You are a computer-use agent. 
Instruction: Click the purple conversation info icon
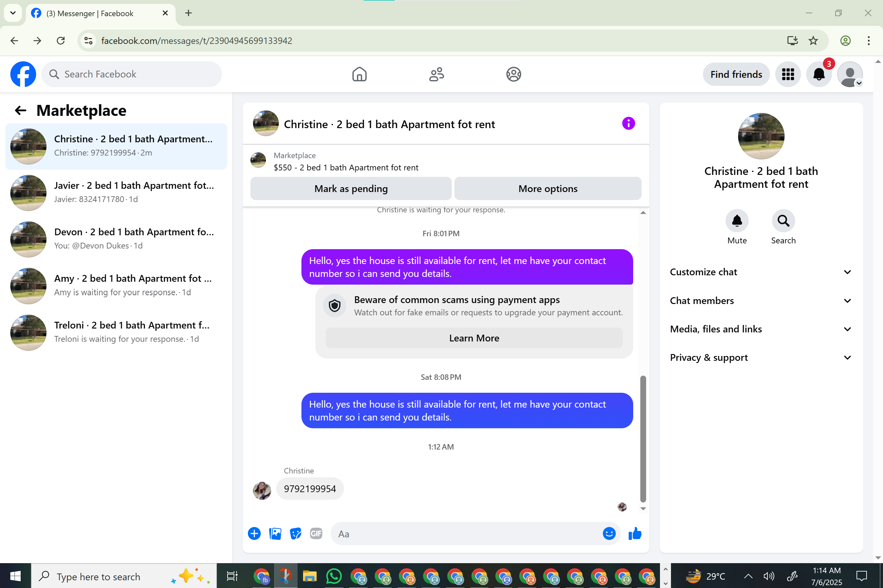[628, 123]
